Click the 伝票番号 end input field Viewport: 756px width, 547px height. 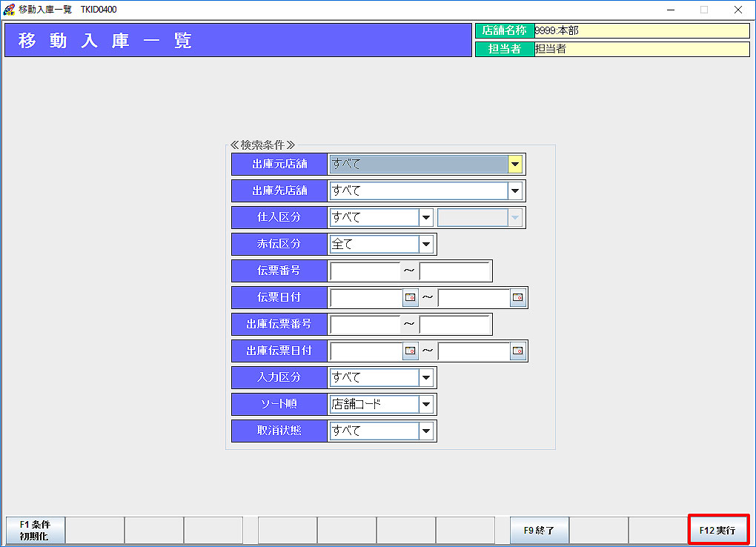(x=454, y=271)
